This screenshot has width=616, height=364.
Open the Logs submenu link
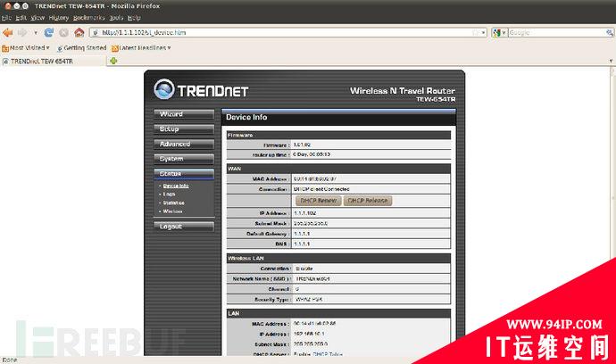coord(169,194)
